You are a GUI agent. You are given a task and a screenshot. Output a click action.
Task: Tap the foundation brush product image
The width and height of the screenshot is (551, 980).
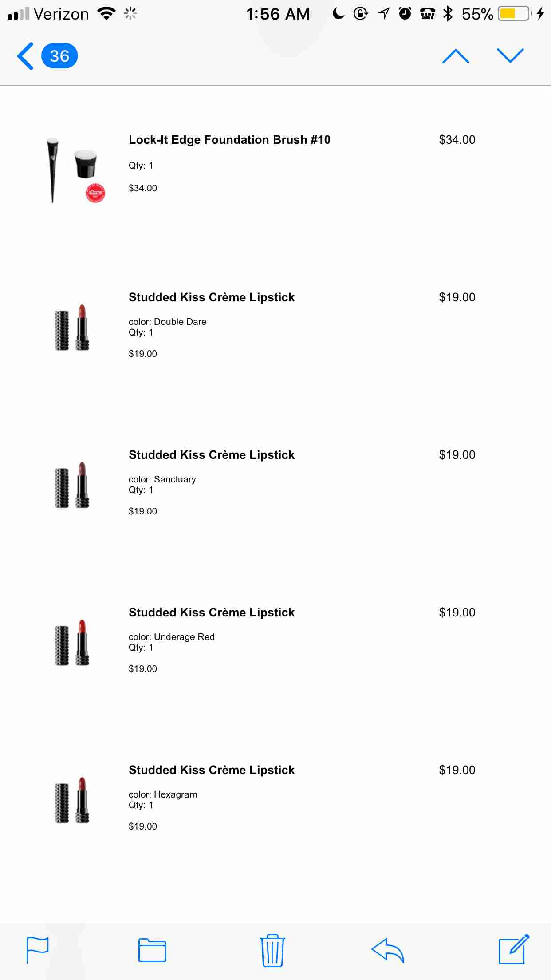(x=73, y=171)
